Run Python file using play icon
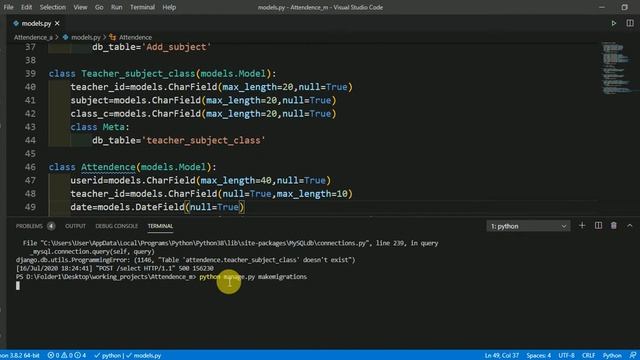The height and width of the screenshot is (360, 640). (613, 23)
